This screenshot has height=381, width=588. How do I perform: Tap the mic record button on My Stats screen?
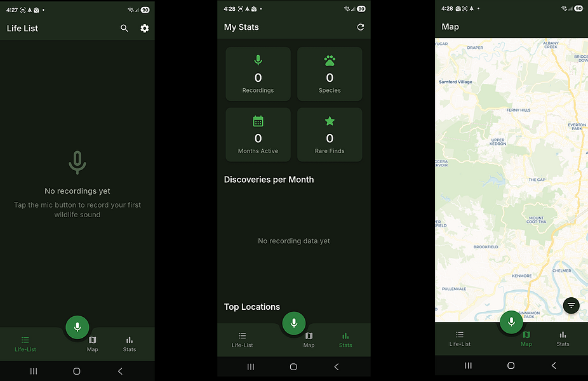click(x=293, y=323)
